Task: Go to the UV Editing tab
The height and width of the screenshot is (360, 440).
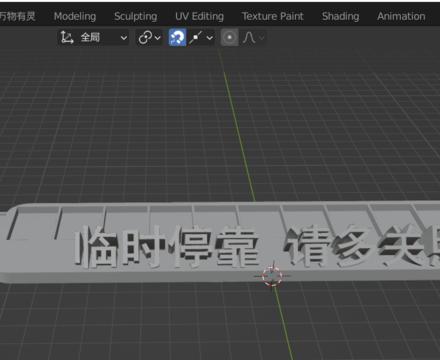Action: point(199,16)
